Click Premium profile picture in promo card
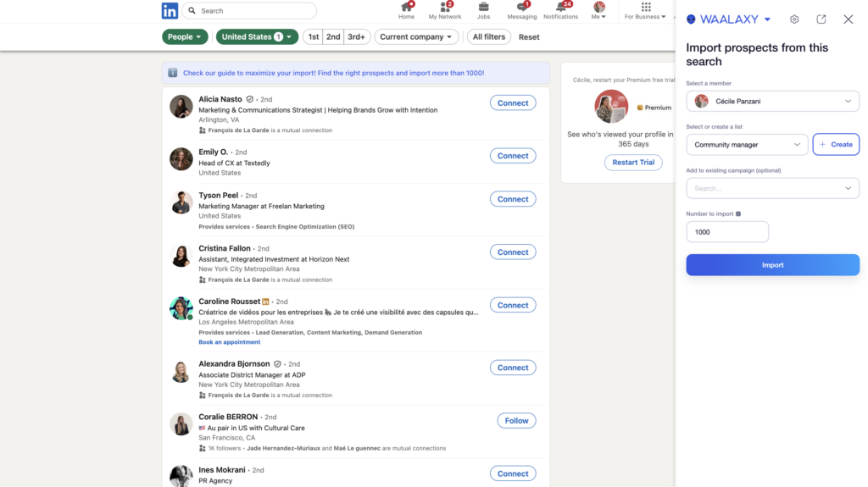 [x=611, y=106]
